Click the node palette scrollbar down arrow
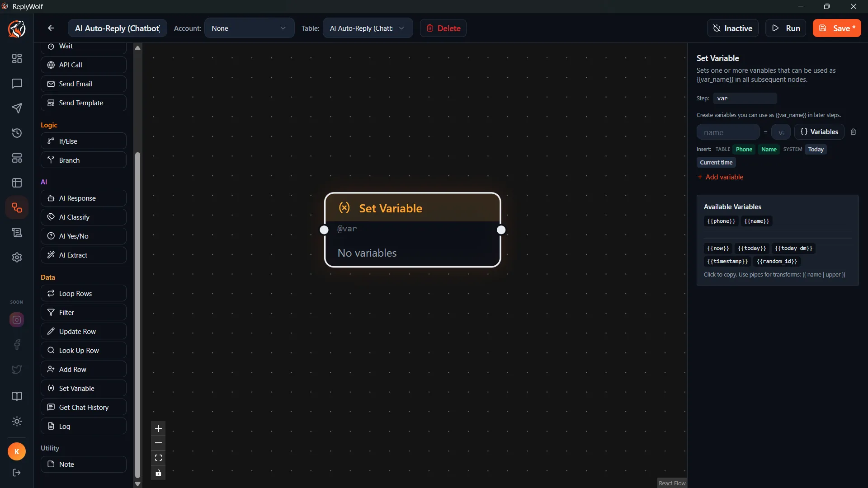 pos(138,484)
